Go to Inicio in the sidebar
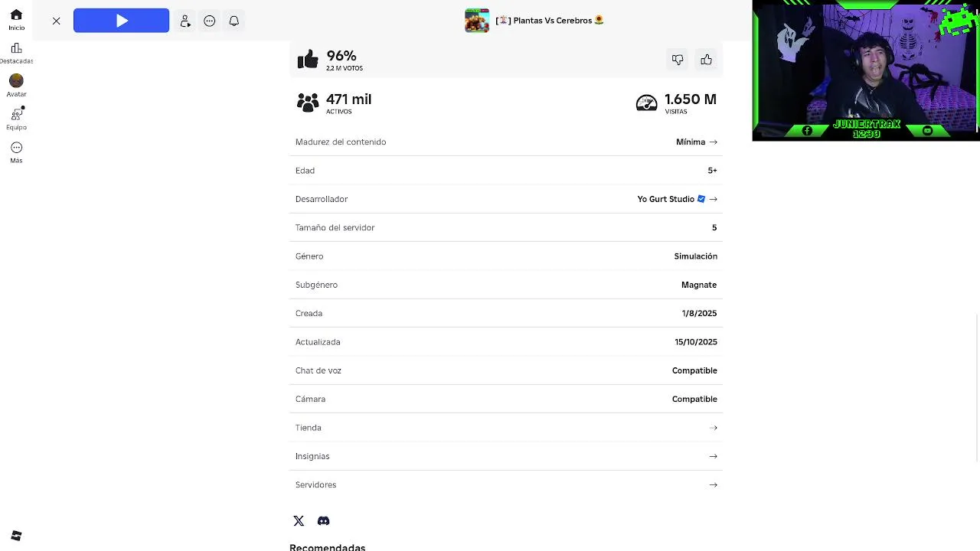Viewport: 980px width, 551px height. point(16,20)
